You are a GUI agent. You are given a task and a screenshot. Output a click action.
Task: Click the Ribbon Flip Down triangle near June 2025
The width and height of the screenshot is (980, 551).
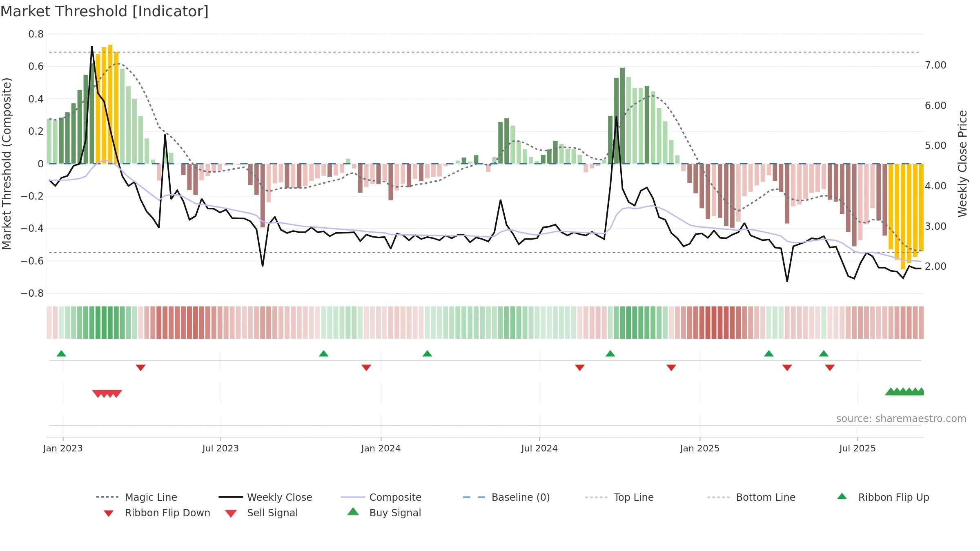830,368
